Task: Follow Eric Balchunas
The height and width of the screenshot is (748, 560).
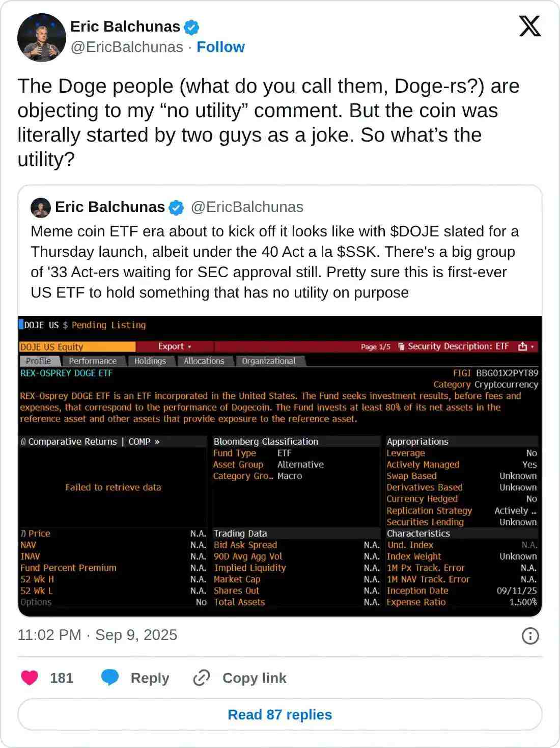Action: coord(220,47)
